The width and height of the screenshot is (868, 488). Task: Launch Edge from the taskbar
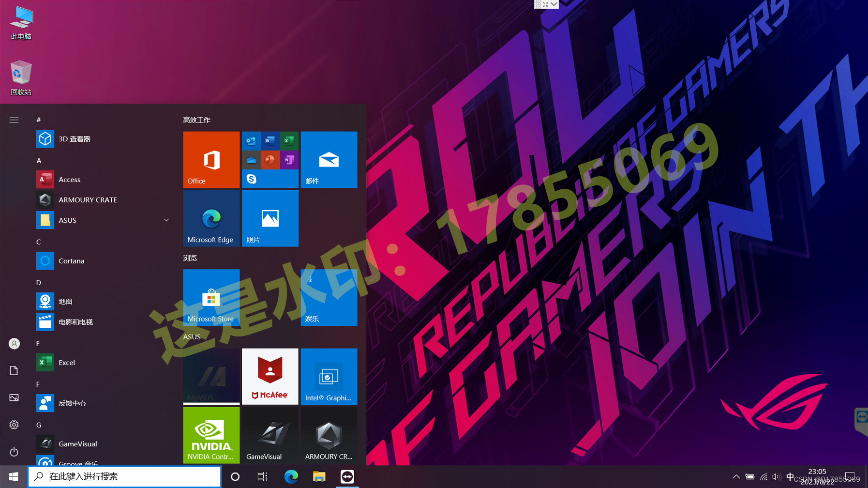pos(291,477)
